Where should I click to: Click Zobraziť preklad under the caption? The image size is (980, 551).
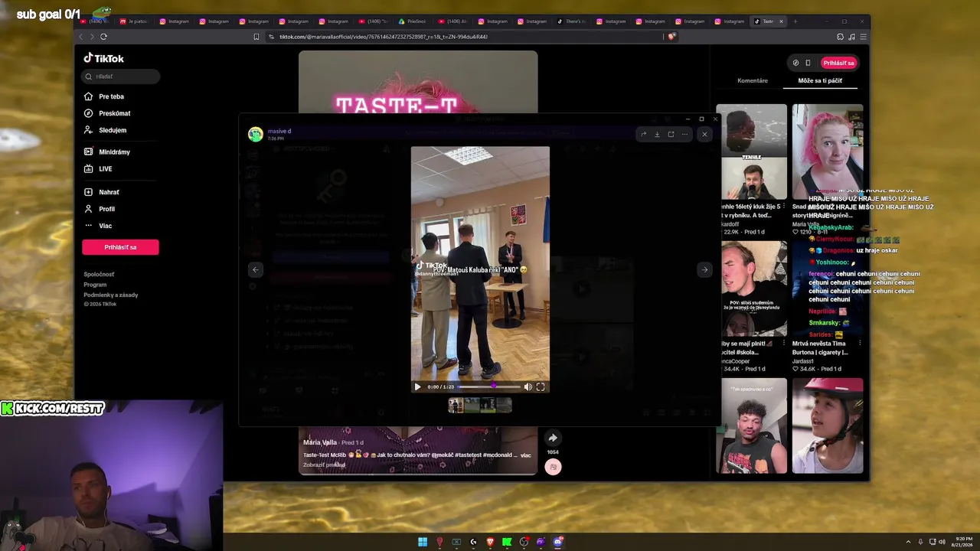[x=324, y=465]
